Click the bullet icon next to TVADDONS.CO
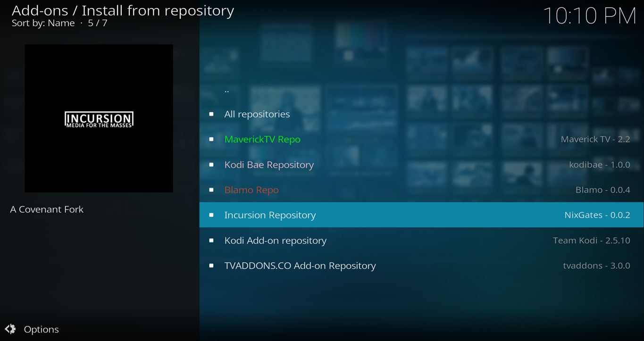The width and height of the screenshot is (644, 341). pos(211,266)
